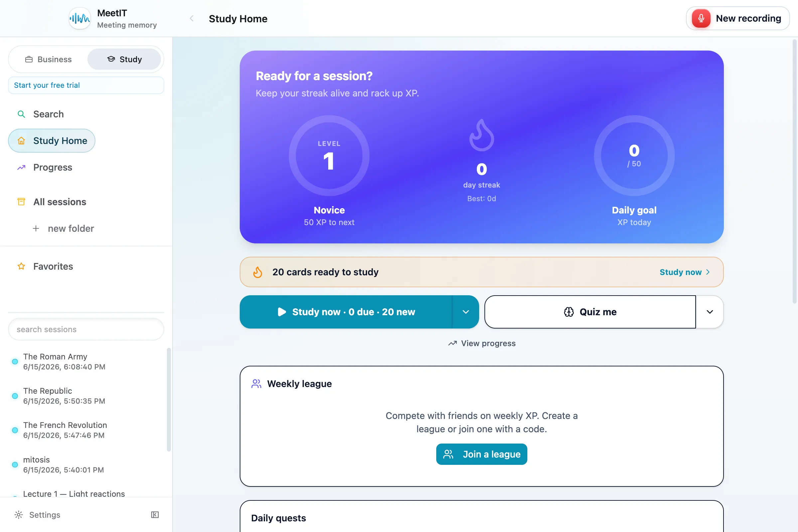The image size is (798, 532).
Task: Click the View progress link
Action: (481, 343)
